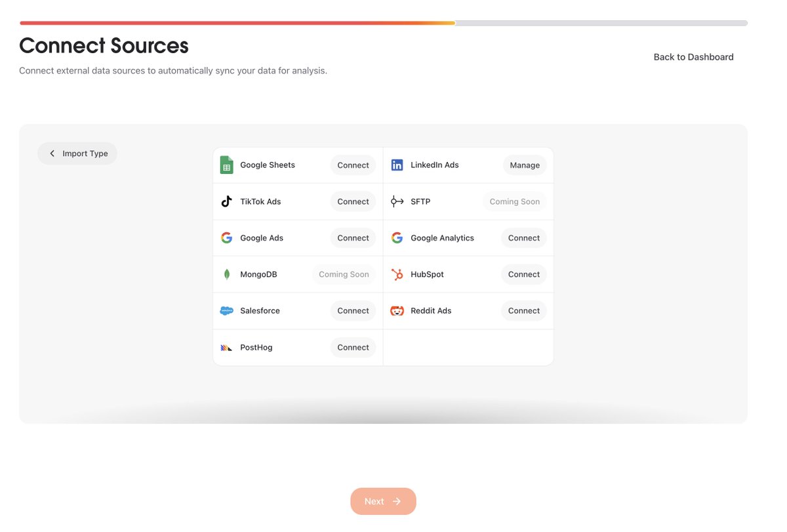Click the onboarding progress bar
Viewport: 787px width, 532px height.
point(384,23)
